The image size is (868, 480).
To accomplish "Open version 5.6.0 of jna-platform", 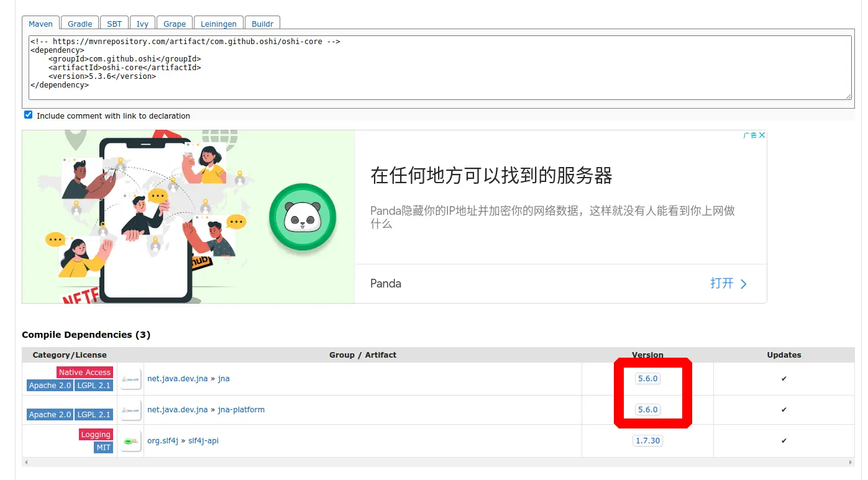I will pos(647,409).
